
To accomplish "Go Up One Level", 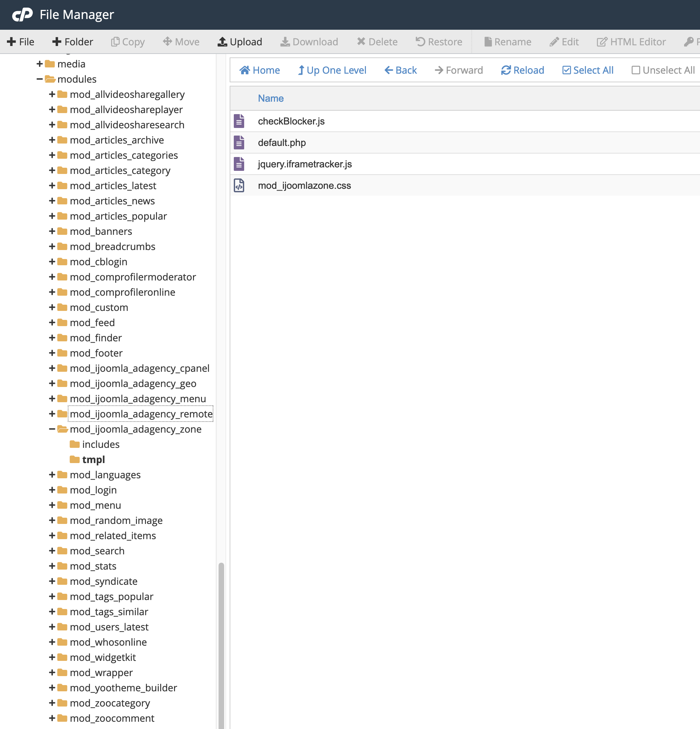I will click(332, 70).
